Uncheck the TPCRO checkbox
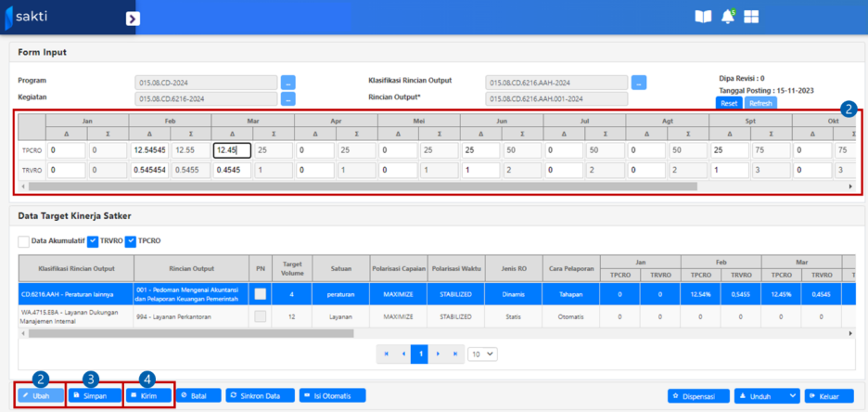 pos(130,241)
